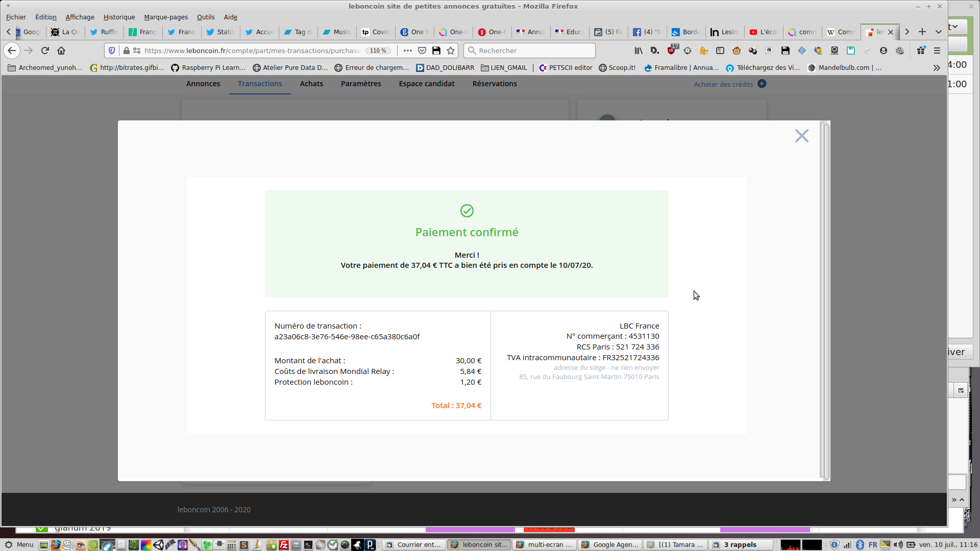Reset the 110% zoom level indicator

pyautogui.click(x=378, y=51)
